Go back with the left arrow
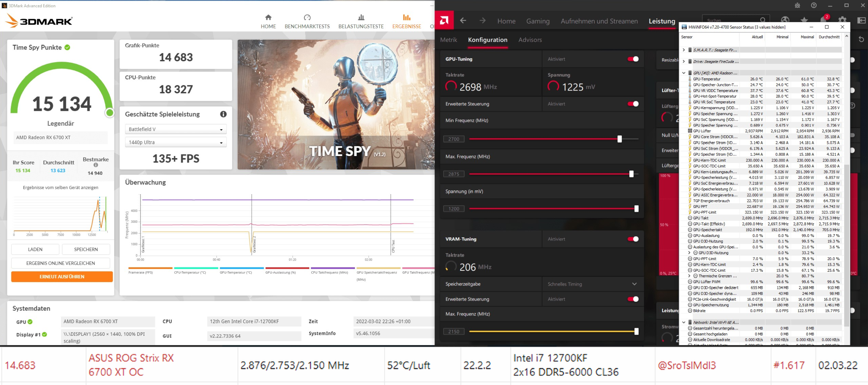Image resolution: width=868 pixels, height=385 pixels. point(463,21)
